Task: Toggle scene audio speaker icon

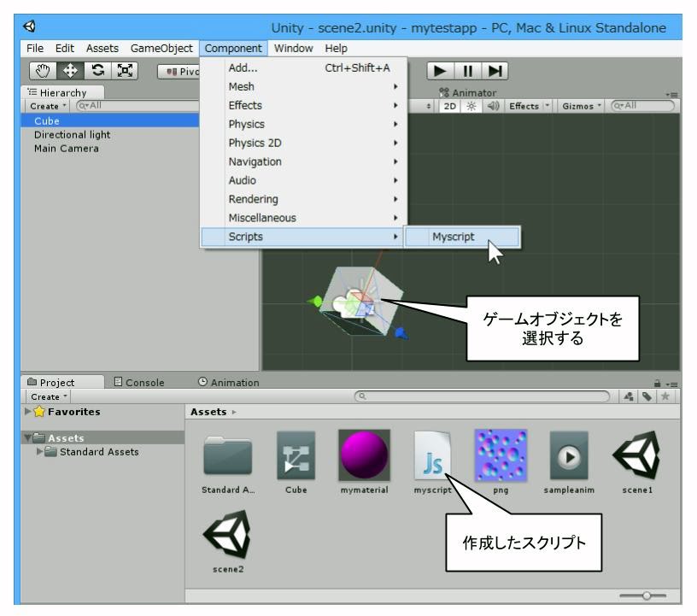Action: (x=493, y=106)
